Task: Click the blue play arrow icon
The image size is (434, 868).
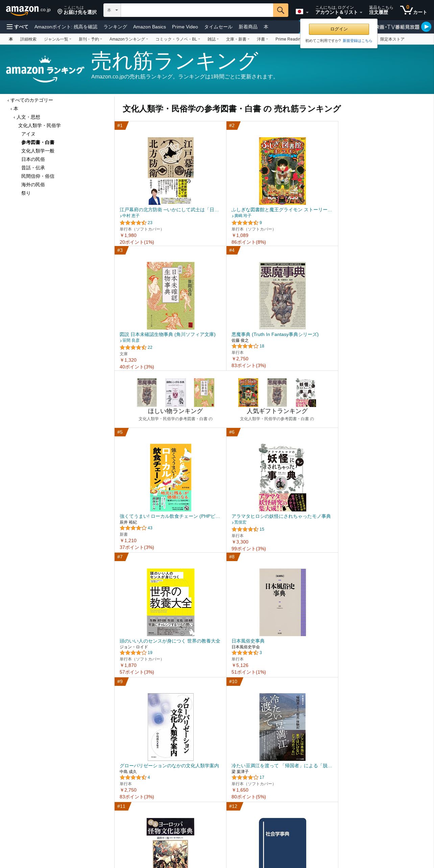Action: point(426,27)
